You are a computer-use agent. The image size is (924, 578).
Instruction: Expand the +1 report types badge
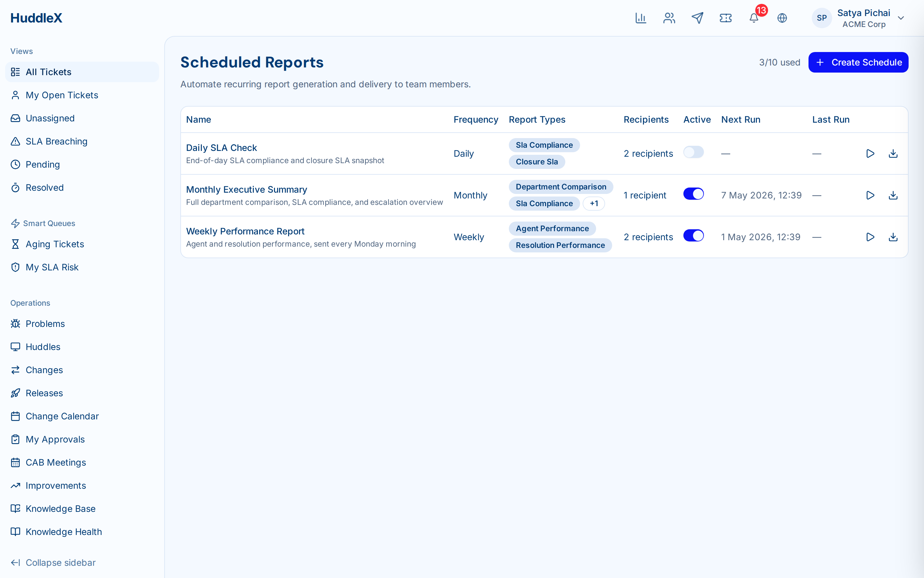[x=594, y=203]
